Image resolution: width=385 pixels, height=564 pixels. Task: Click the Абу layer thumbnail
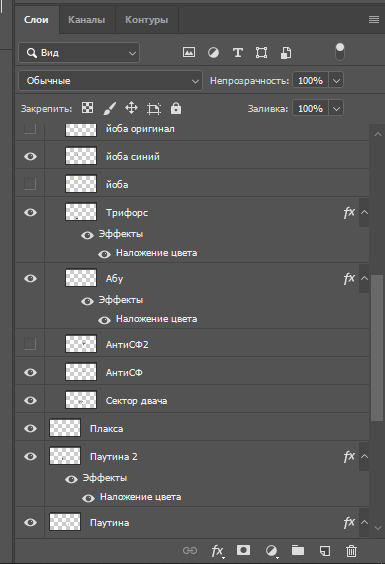tap(81, 278)
